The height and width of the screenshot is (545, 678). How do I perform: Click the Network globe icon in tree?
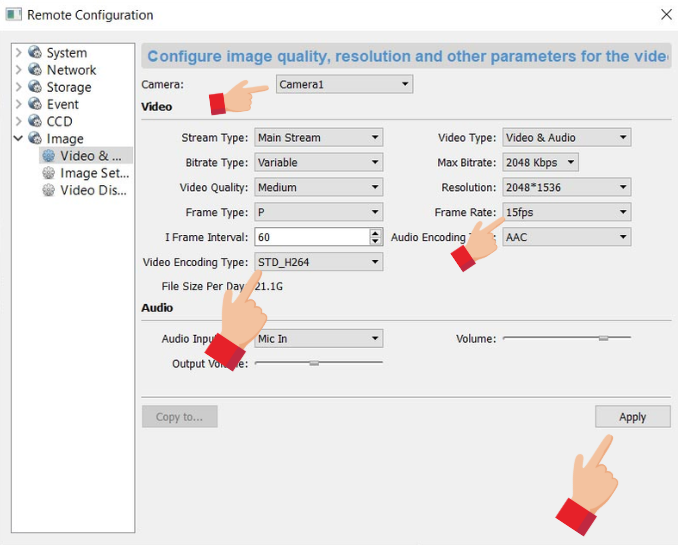[35, 70]
